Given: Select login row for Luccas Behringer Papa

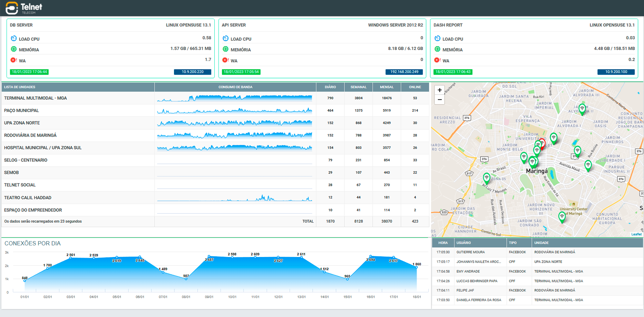Looking at the screenshot, I should (x=537, y=281).
